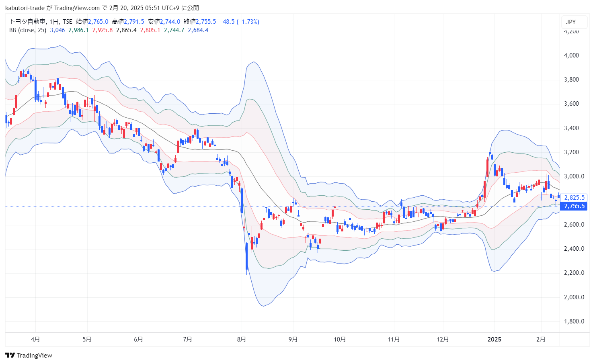The image size is (595, 364).
Task: Click the 2,200.0 price axis label
Action: (574, 273)
